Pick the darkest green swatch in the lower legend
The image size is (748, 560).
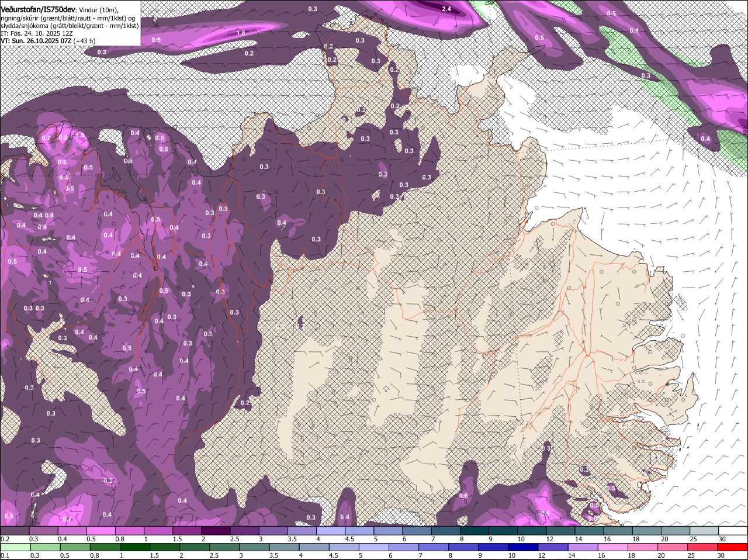(x=134, y=547)
